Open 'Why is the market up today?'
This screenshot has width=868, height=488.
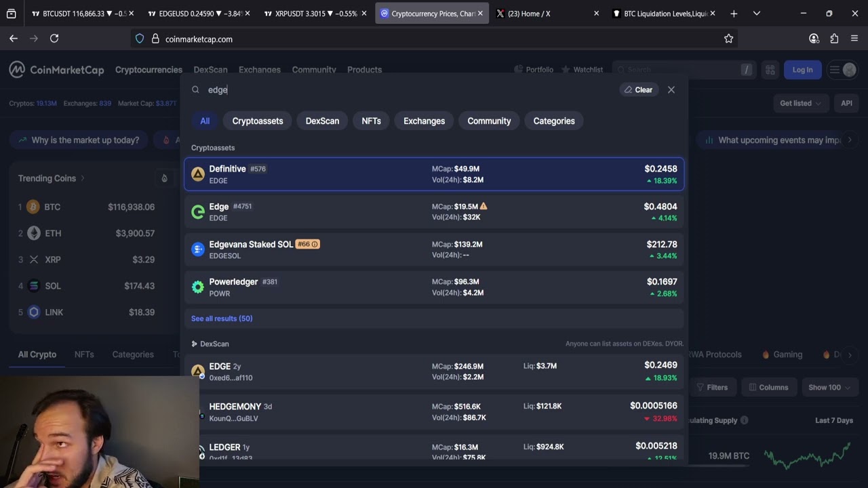point(79,140)
